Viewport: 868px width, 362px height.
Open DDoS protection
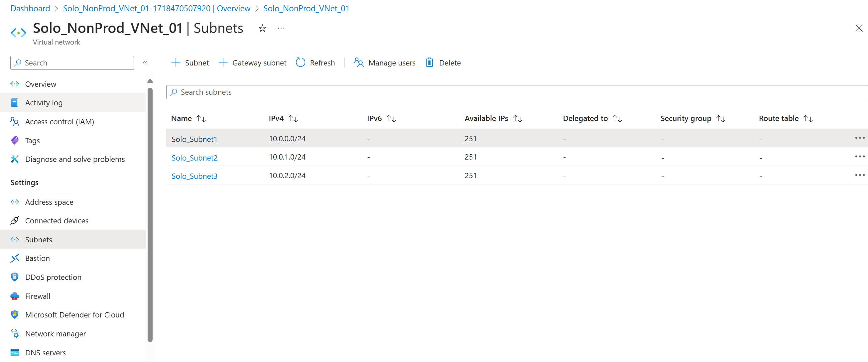click(x=73, y=277)
